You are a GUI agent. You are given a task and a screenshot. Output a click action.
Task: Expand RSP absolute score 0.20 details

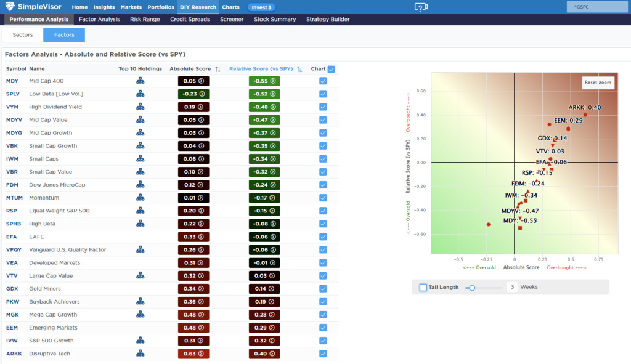[193, 211]
